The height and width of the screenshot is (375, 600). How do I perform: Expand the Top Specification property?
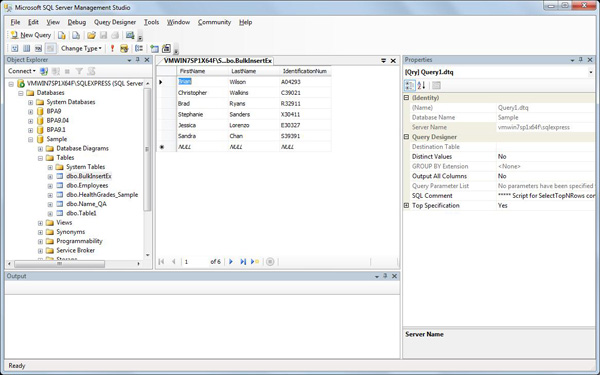point(406,205)
